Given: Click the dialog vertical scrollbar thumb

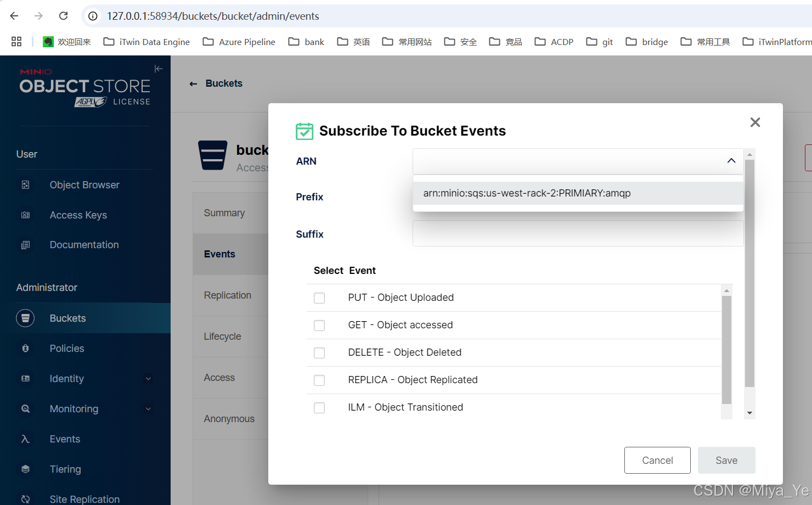Looking at the screenshot, I should pos(749,273).
